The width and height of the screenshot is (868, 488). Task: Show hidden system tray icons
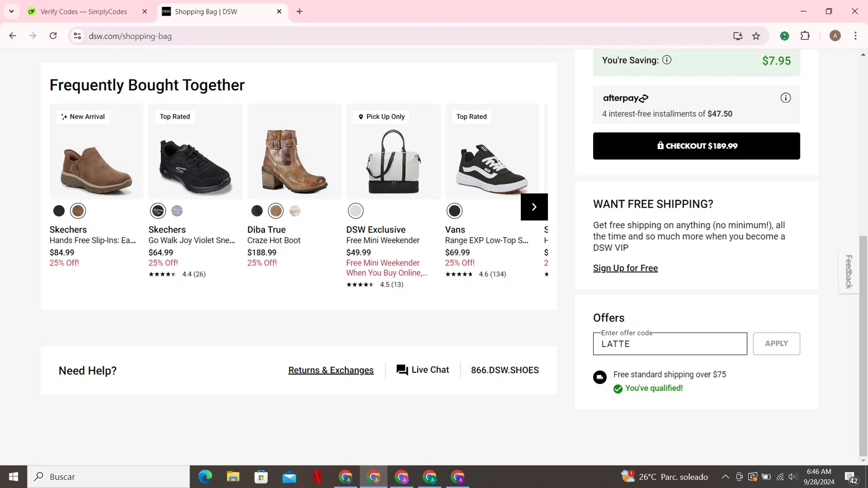click(x=725, y=476)
